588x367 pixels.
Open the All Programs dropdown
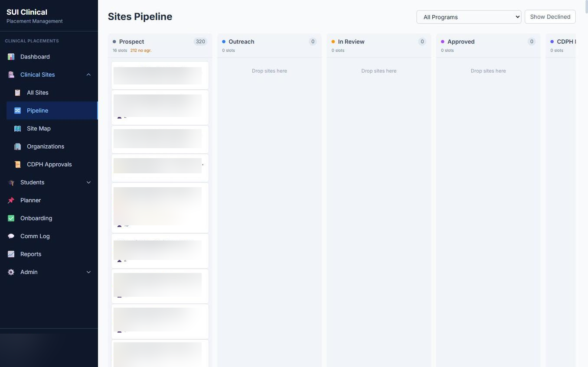(x=468, y=16)
